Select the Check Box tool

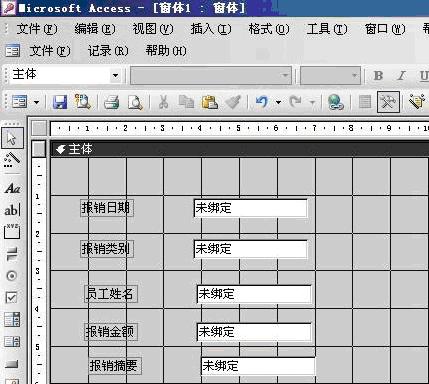coord(12,297)
